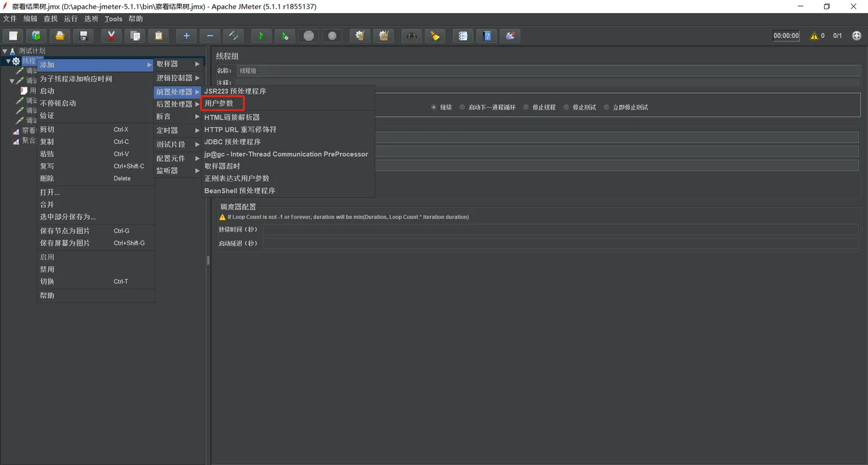Expand the 监听器 submenu
The height and width of the screenshot is (465, 868).
click(178, 170)
